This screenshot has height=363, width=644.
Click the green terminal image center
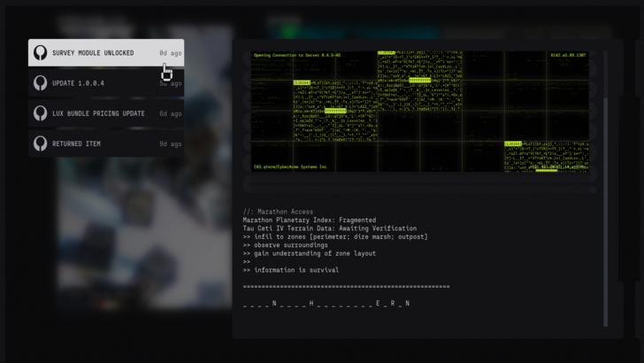pyautogui.click(x=420, y=111)
